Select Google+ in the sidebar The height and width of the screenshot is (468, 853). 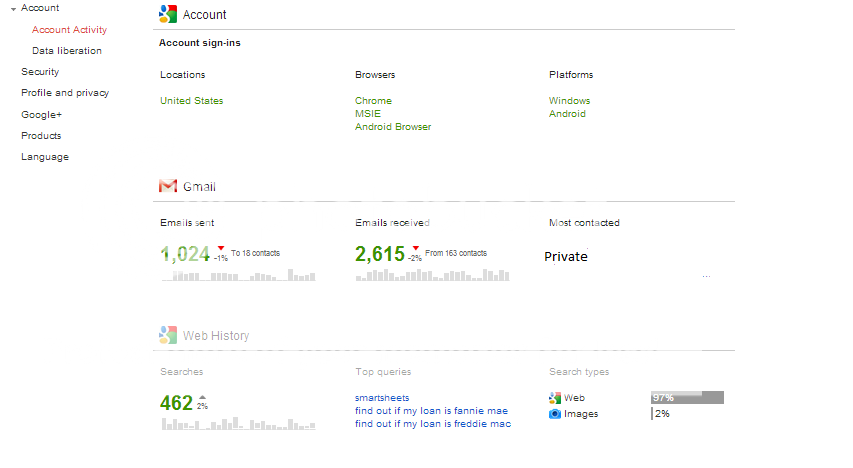click(x=41, y=114)
